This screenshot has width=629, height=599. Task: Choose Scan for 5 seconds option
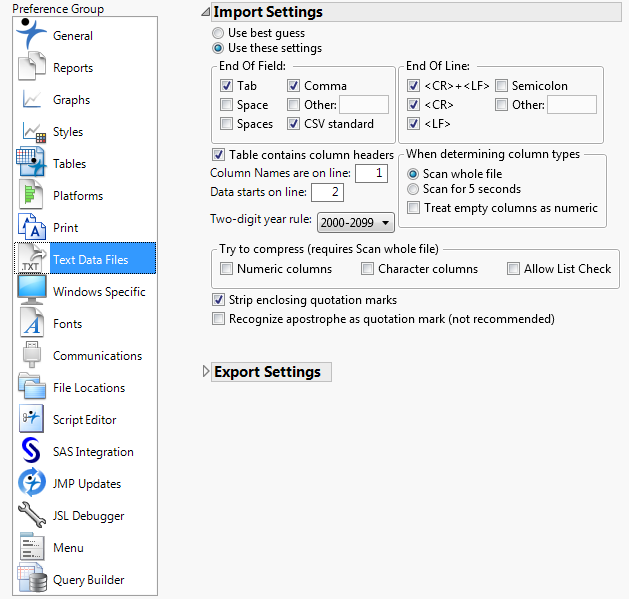413,189
